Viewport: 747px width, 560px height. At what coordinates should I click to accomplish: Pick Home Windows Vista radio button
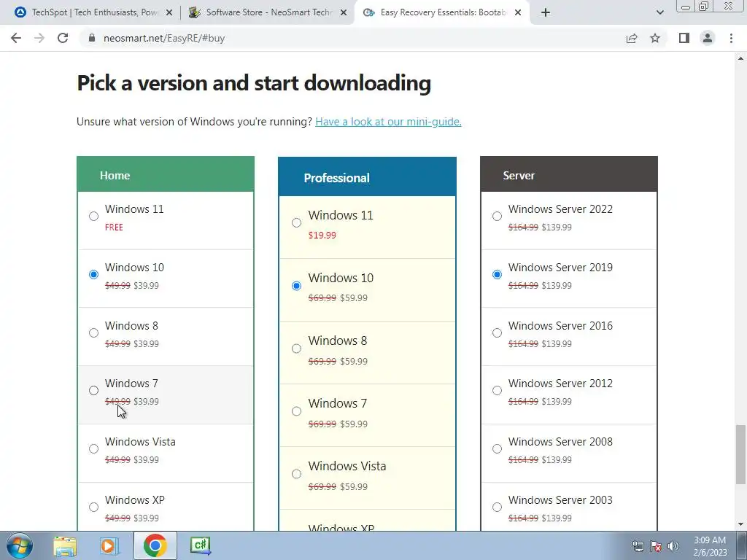pyautogui.click(x=94, y=448)
